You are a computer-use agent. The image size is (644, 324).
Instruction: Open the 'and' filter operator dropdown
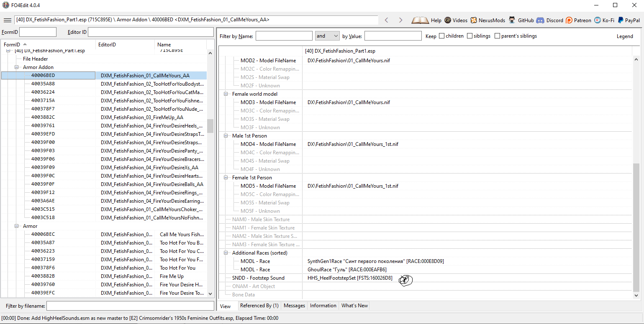(327, 36)
